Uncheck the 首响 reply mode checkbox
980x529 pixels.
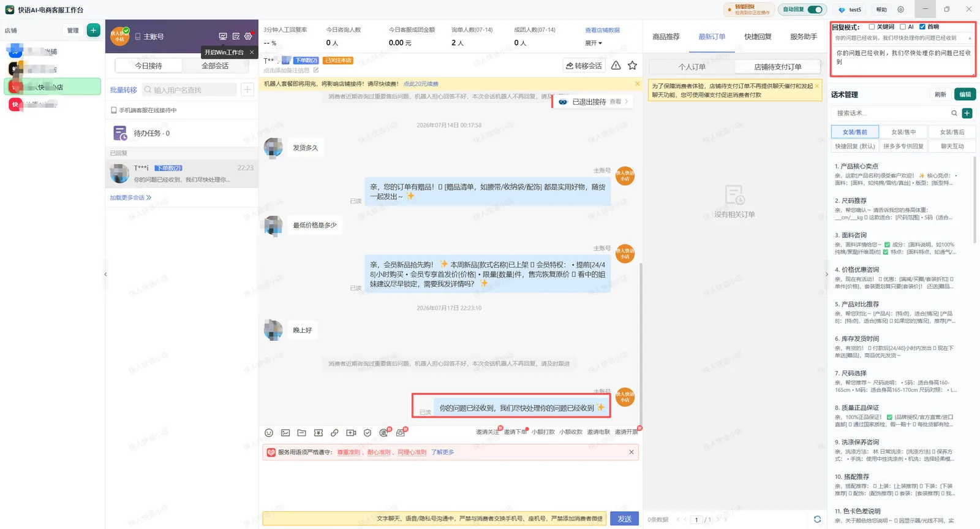pyautogui.click(x=922, y=26)
